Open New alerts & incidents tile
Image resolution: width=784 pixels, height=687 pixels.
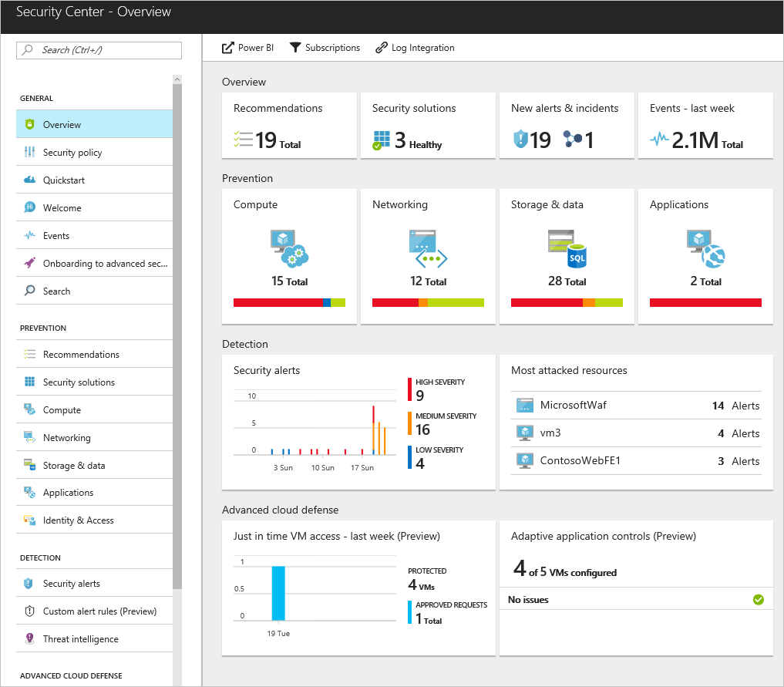pos(567,125)
